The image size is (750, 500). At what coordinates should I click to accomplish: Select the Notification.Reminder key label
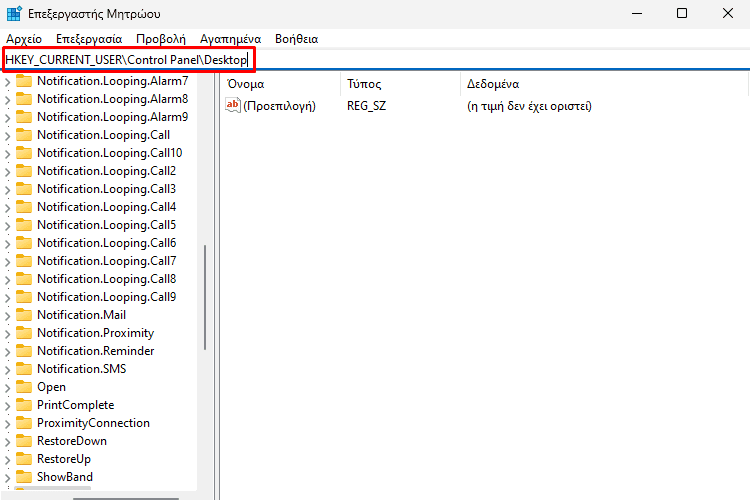pos(96,351)
